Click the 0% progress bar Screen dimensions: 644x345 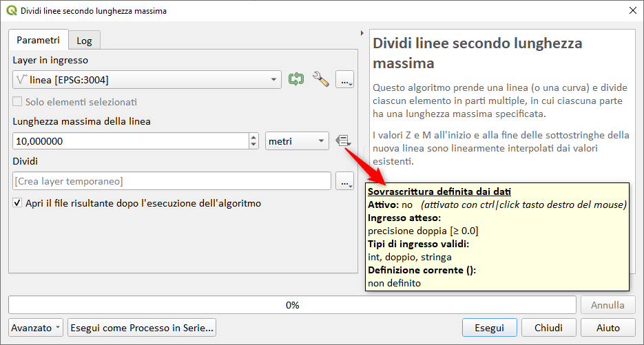[292, 304]
